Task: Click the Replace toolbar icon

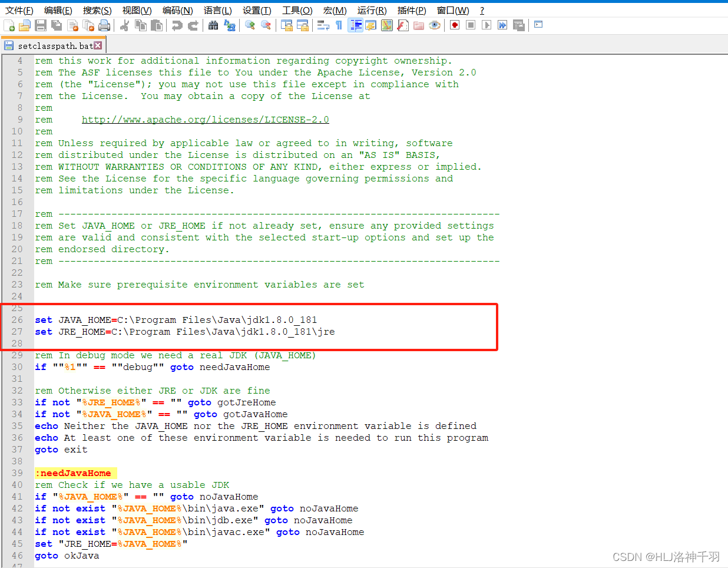Action: [229, 25]
